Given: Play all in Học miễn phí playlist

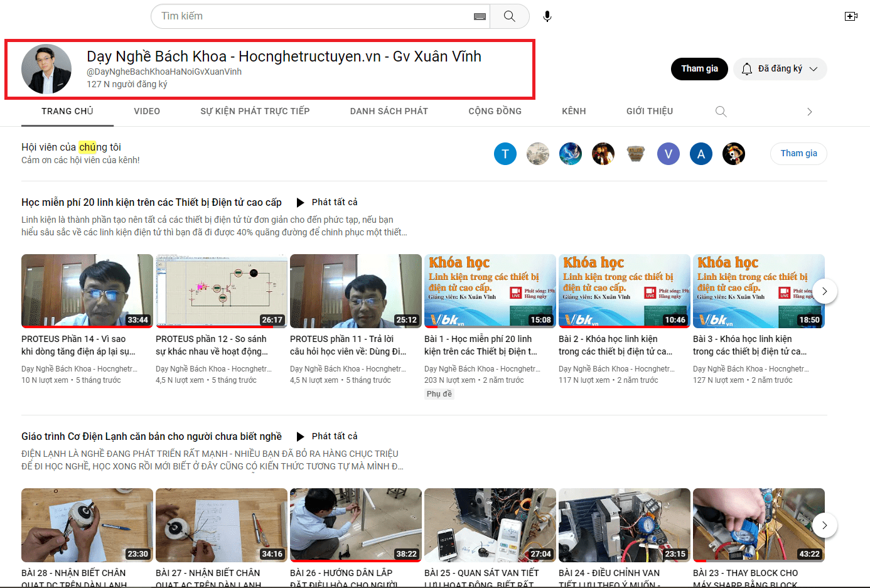Looking at the screenshot, I should tap(327, 202).
